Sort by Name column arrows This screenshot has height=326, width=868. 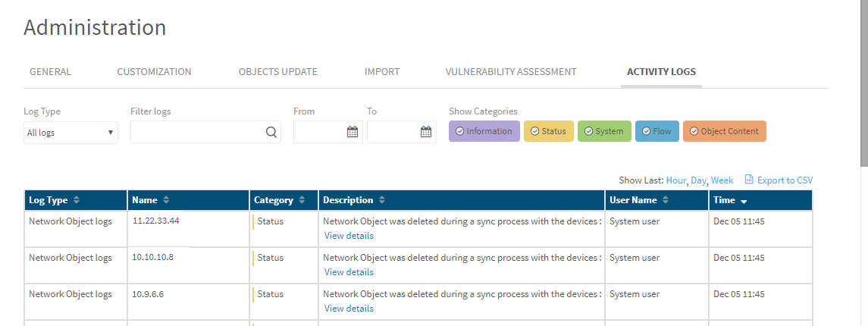166,200
